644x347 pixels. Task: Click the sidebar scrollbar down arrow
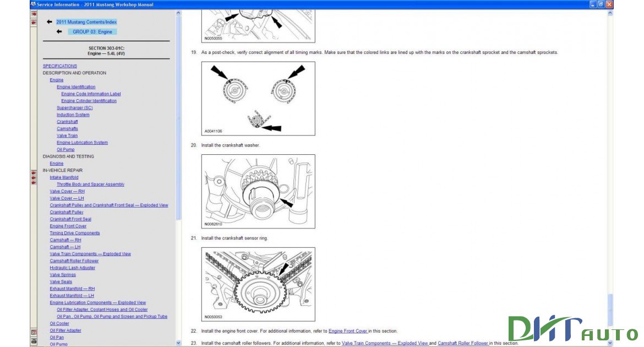(178, 343)
